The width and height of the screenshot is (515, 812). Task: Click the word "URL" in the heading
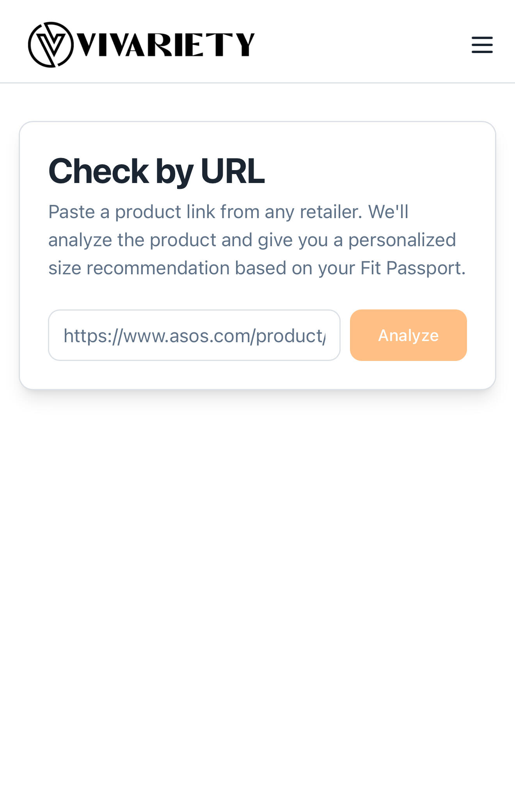[233, 171]
